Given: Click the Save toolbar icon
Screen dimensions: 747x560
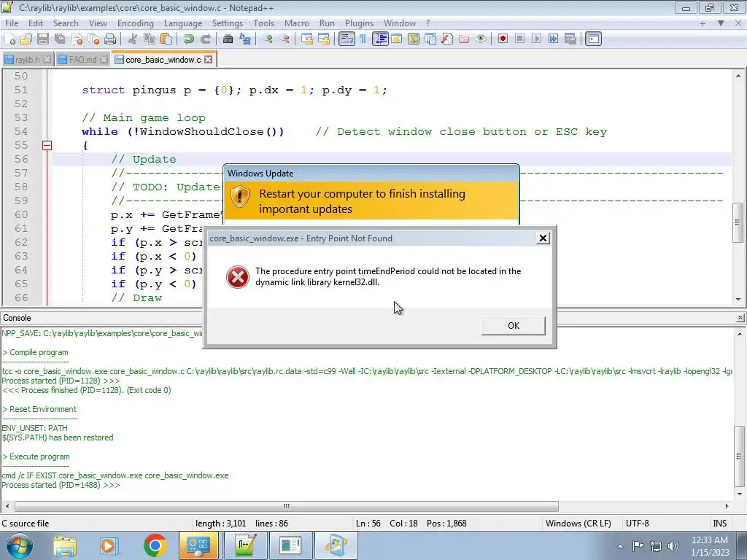Looking at the screenshot, I should (43, 39).
